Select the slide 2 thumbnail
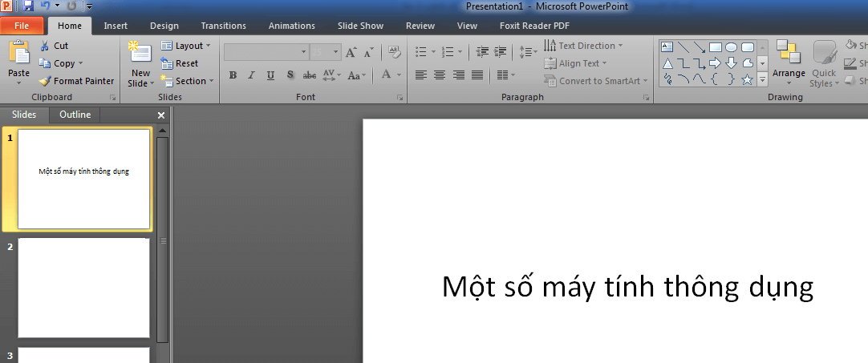The height and width of the screenshot is (363, 868). [83, 288]
